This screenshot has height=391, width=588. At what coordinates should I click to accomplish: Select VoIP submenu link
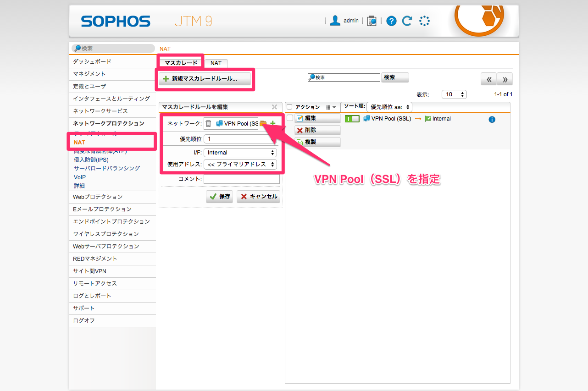point(80,177)
